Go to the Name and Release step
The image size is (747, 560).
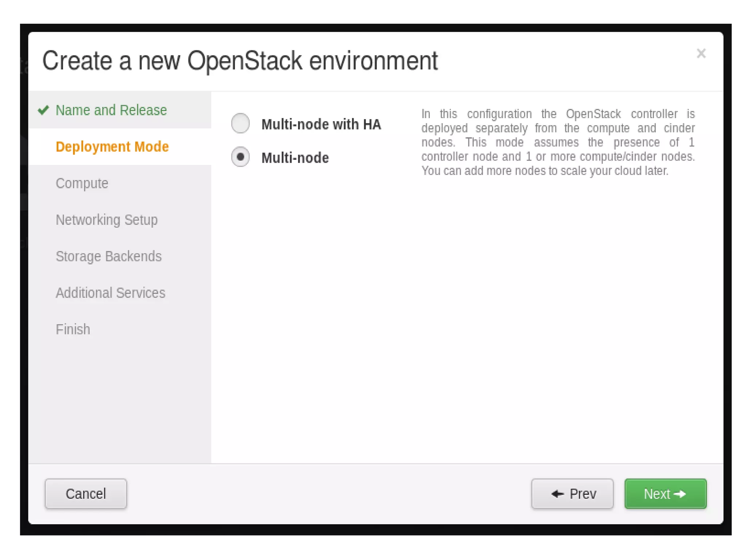pyautogui.click(x=111, y=110)
